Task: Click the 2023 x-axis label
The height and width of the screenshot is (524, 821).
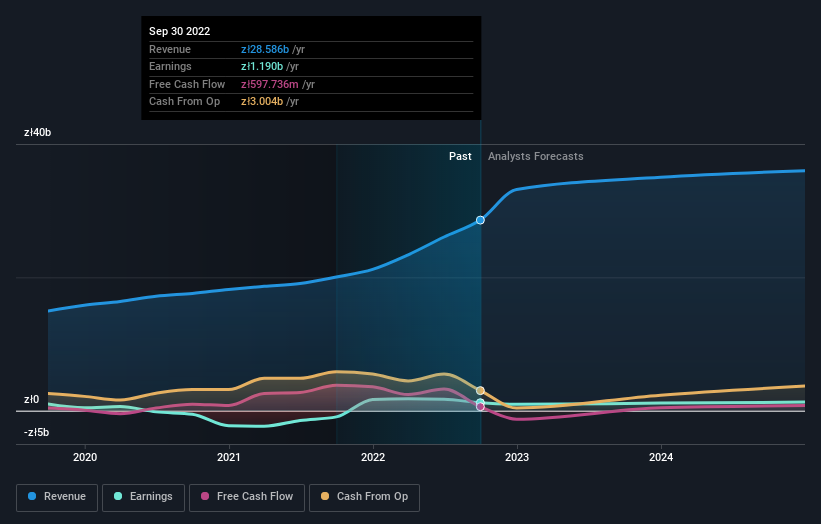Action: coord(517,458)
